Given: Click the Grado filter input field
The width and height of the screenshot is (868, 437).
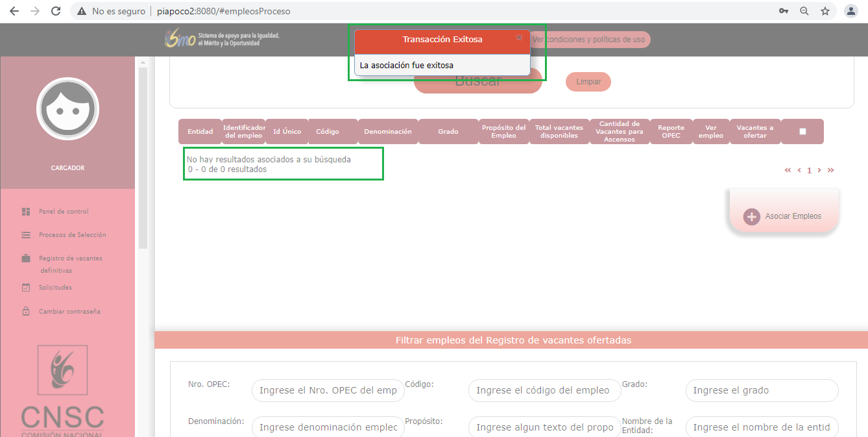Looking at the screenshot, I should 762,390.
